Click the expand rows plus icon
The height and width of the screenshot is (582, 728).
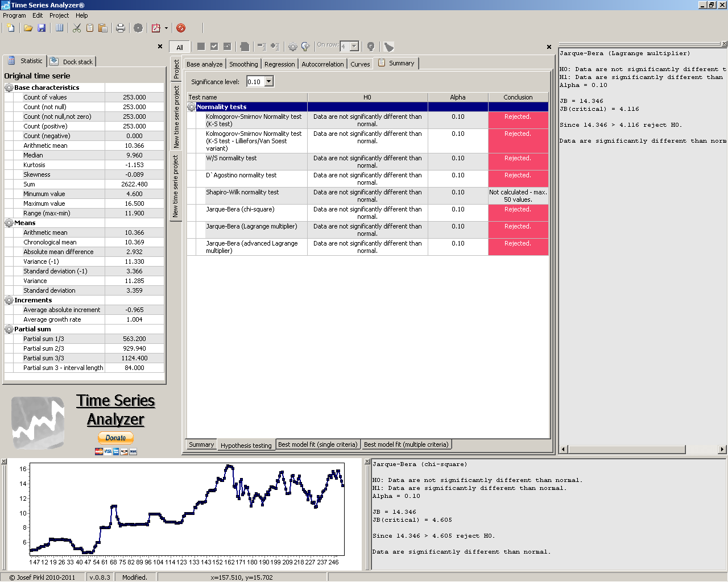(x=275, y=47)
